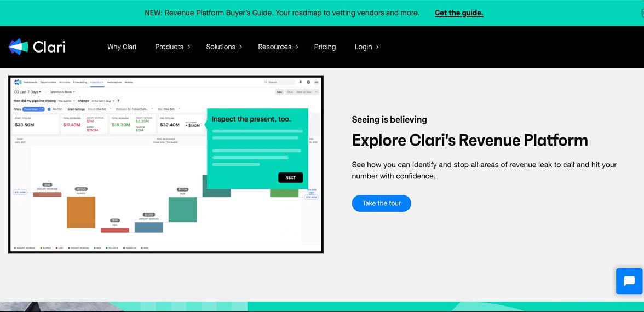Expand the Solutions menu

pos(223,47)
